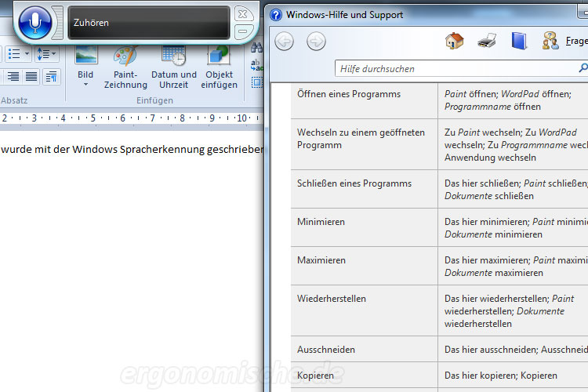Click the 'Das hier schließen' cell

513,190
